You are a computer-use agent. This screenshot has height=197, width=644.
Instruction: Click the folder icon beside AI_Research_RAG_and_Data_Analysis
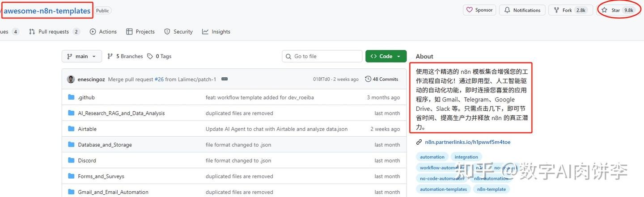pos(71,113)
